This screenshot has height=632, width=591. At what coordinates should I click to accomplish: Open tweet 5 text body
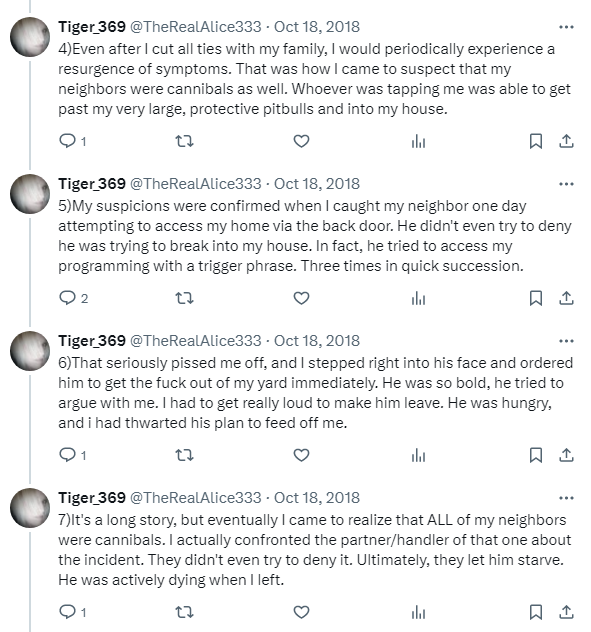tap(314, 236)
